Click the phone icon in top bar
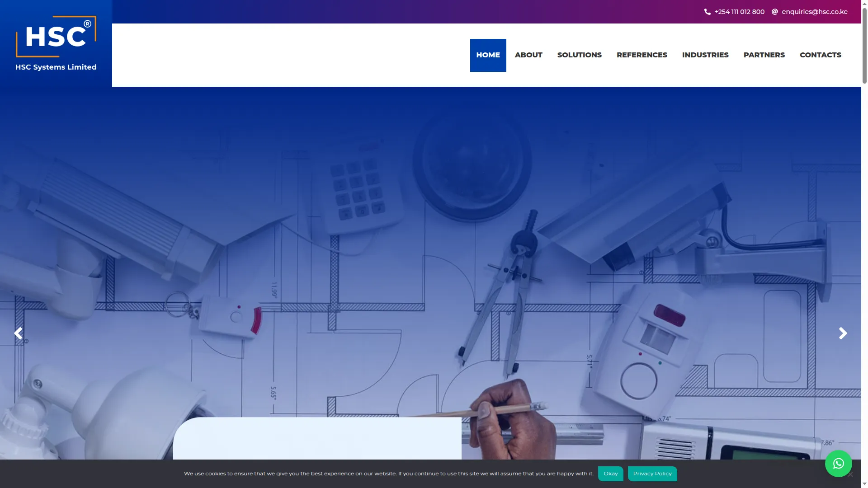This screenshot has width=868, height=488. 707,12
